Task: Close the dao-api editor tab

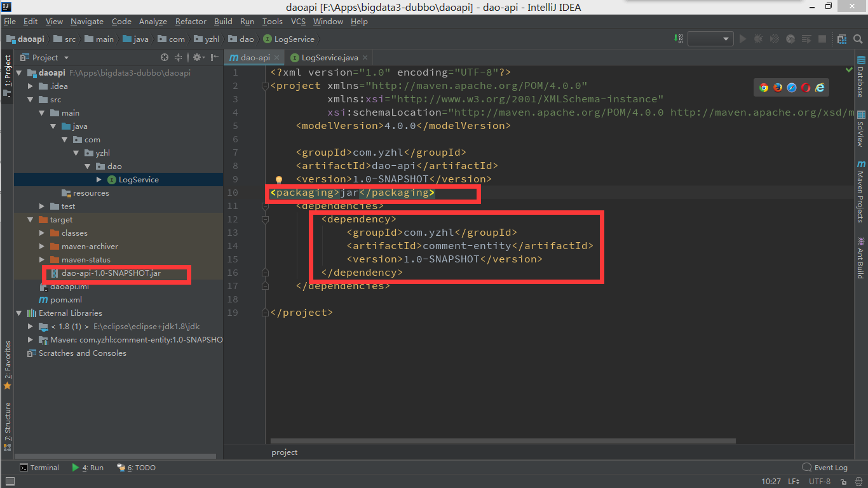Action: coord(277,58)
